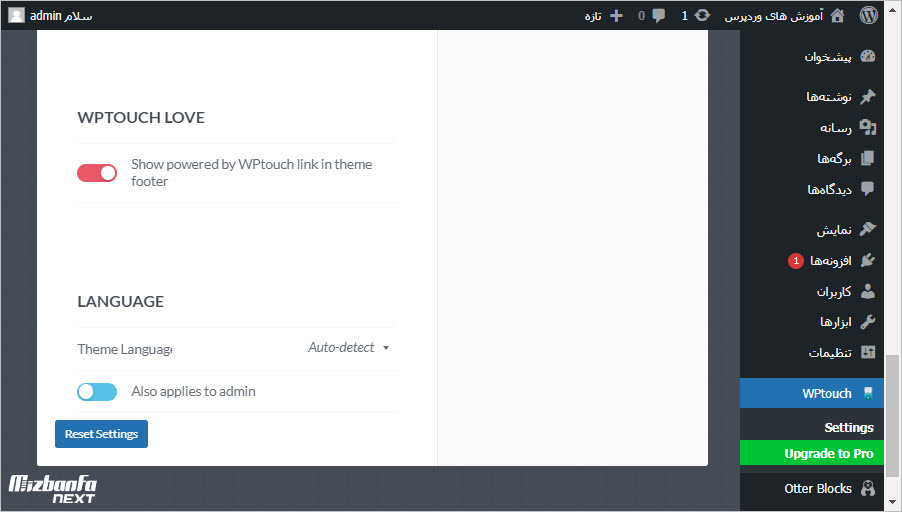Screen dimensions: 902x512
Task: Visit site via the home icon
Action: 838,16
